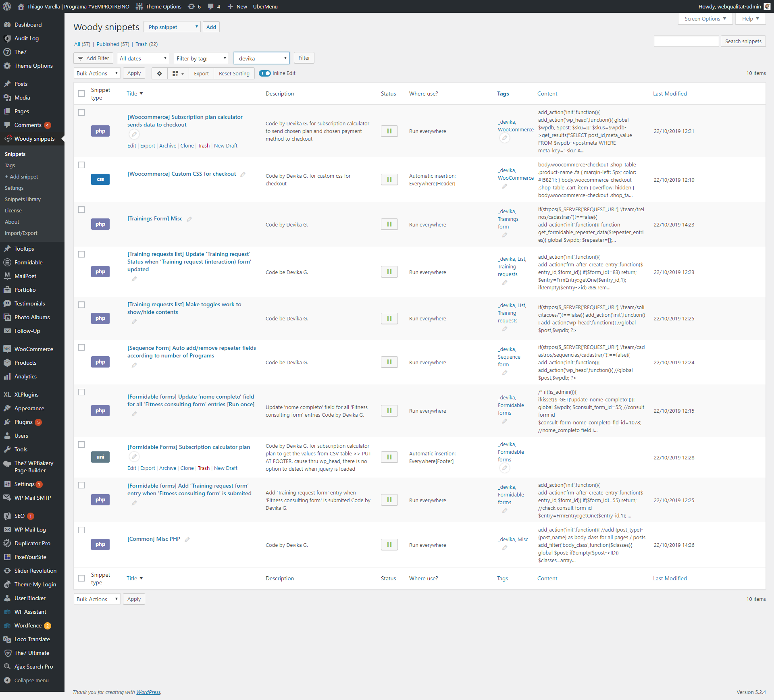This screenshot has height=700, width=774.
Task: Click pencil icon beside Trainings Form Misc title
Action: (x=189, y=219)
